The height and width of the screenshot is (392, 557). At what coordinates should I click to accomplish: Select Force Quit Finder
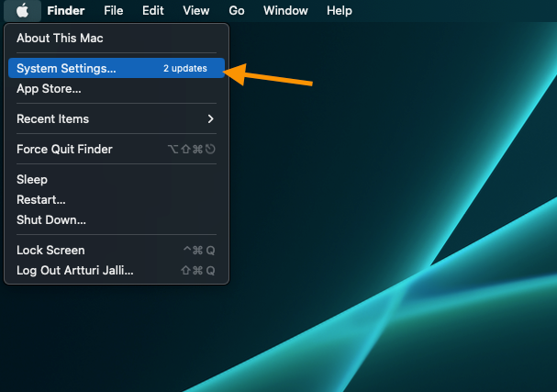pyautogui.click(x=117, y=149)
